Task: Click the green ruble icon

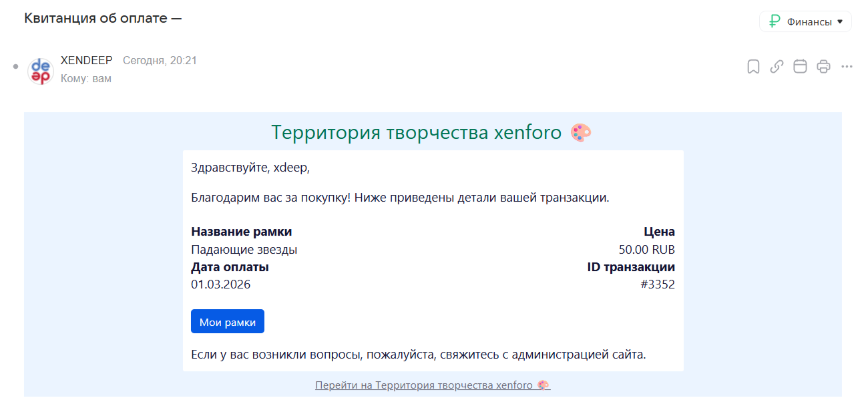Action: (775, 21)
